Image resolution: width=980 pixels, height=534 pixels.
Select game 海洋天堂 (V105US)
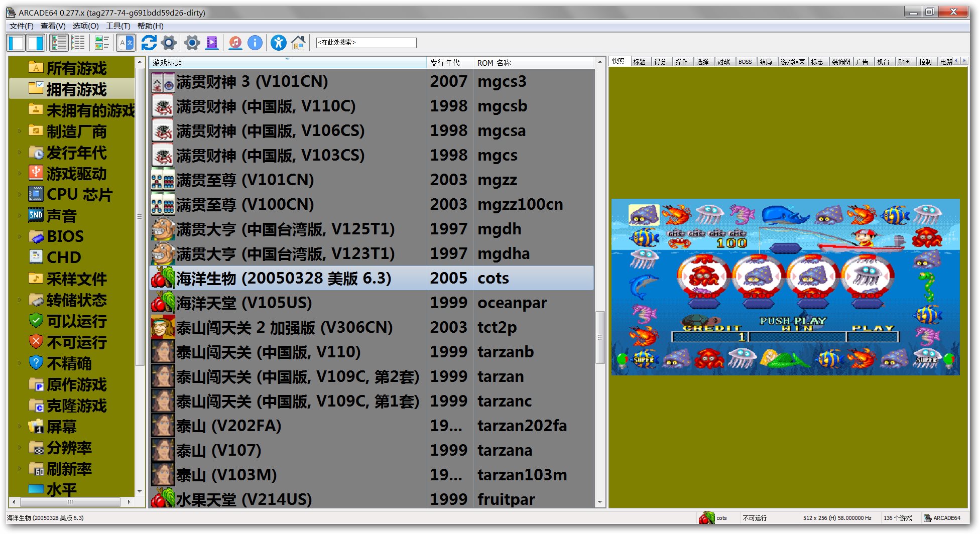click(x=372, y=303)
